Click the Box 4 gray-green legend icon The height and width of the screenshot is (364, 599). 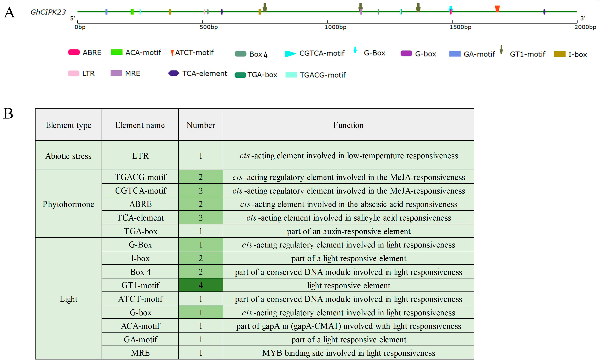click(x=241, y=54)
